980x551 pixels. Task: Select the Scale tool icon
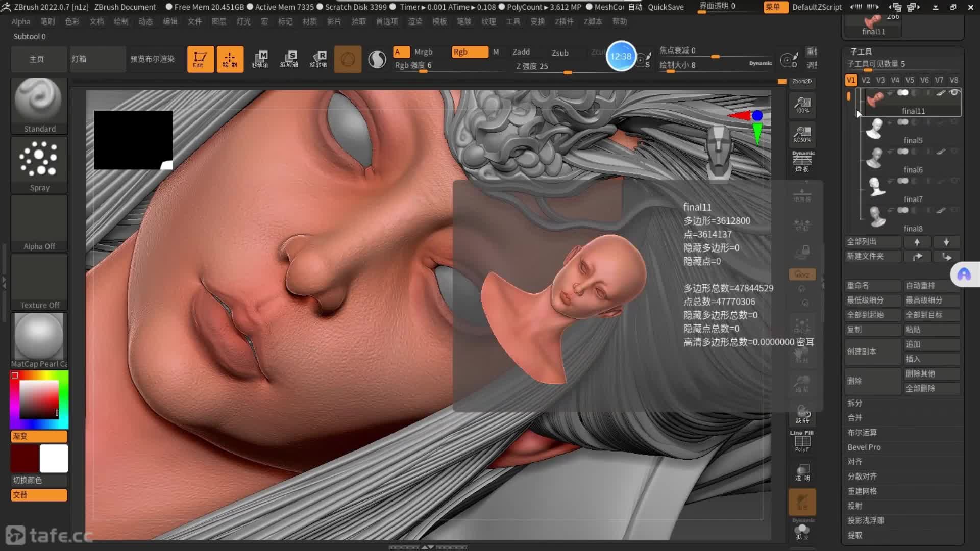point(289,59)
